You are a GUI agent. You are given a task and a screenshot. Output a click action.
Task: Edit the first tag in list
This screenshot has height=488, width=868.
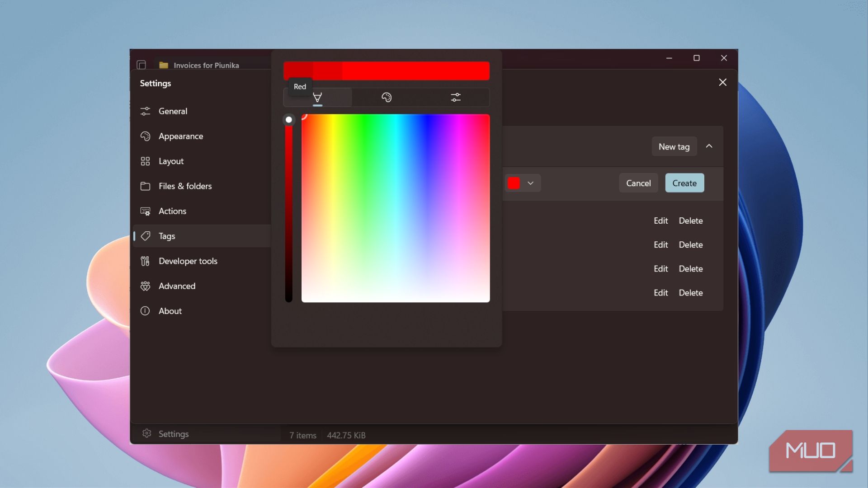tap(660, 221)
